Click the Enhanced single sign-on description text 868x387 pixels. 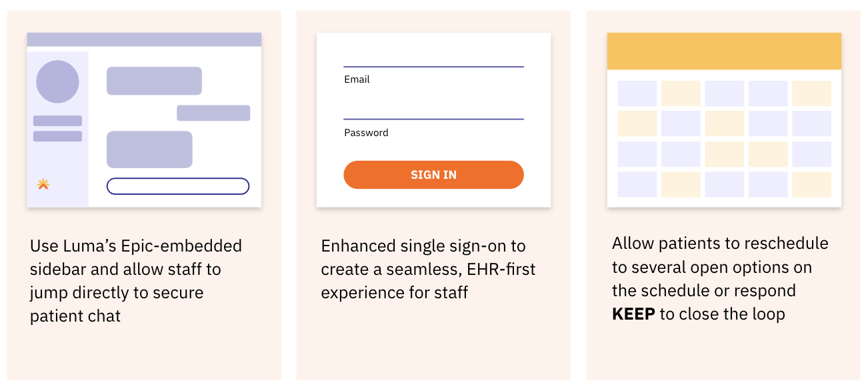pyautogui.click(x=428, y=269)
